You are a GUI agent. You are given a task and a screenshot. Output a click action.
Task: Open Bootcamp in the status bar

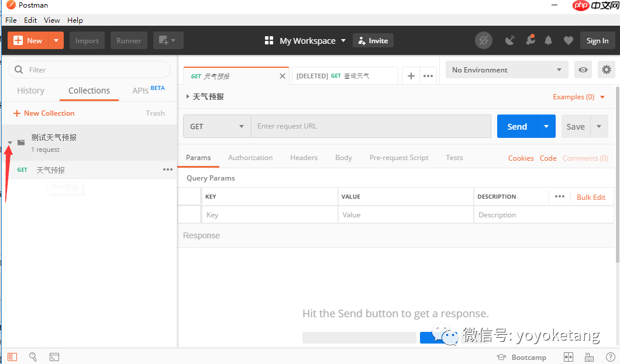click(x=522, y=358)
